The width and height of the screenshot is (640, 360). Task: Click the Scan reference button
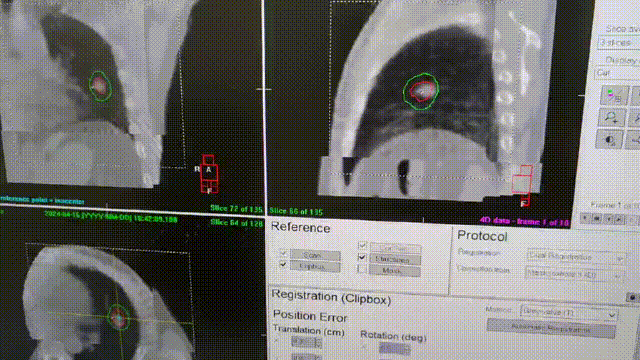(x=315, y=255)
